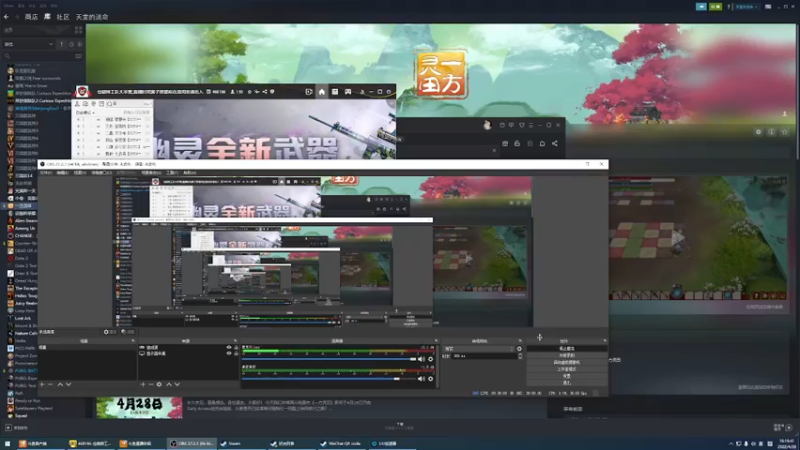Click the favorite star on the Steam game page
This screenshot has height=450, width=800.
(785, 132)
